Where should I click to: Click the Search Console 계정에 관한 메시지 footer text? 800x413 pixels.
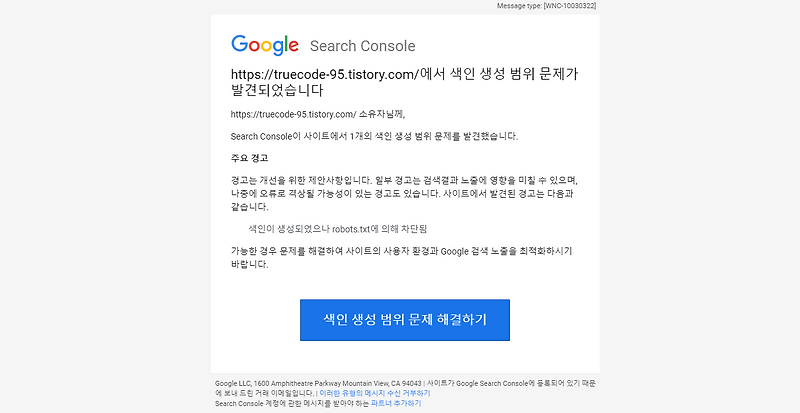[292, 403]
